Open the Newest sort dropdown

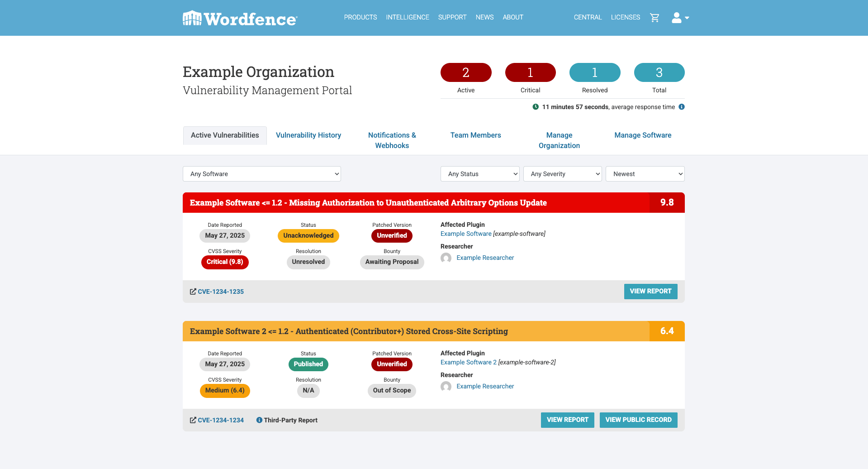click(645, 174)
